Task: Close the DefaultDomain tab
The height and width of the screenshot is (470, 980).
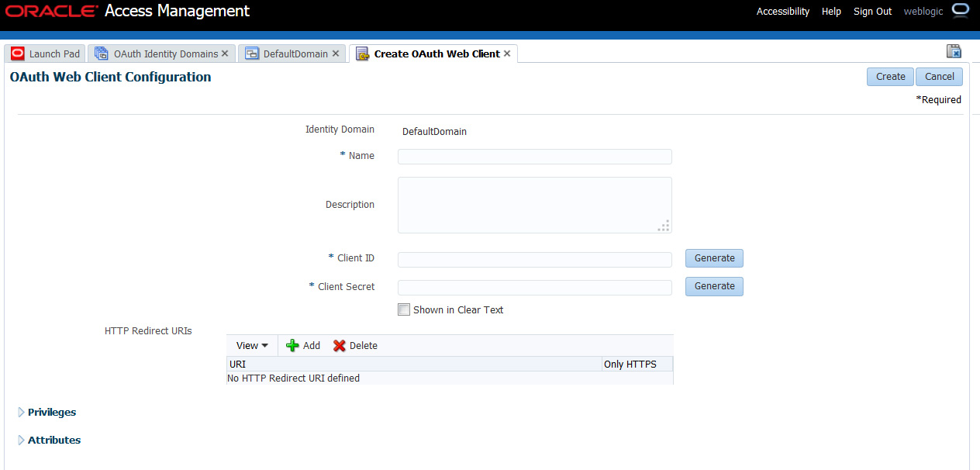Action: pyautogui.click(x=336, y=54)
